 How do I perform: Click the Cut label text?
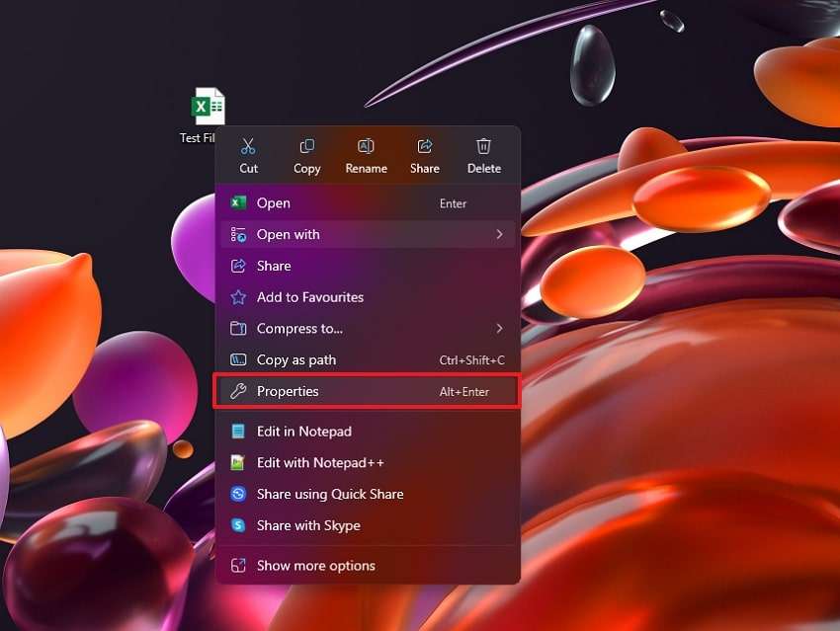pos(249,168)
